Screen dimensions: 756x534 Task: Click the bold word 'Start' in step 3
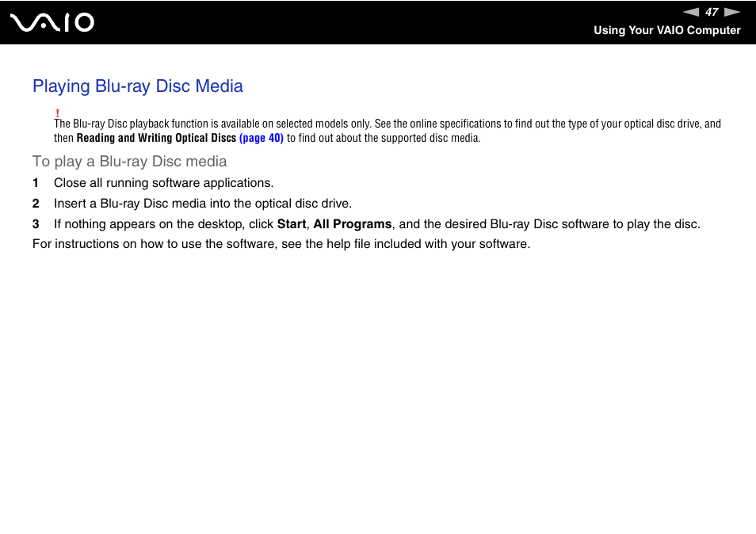pos(291,224)
